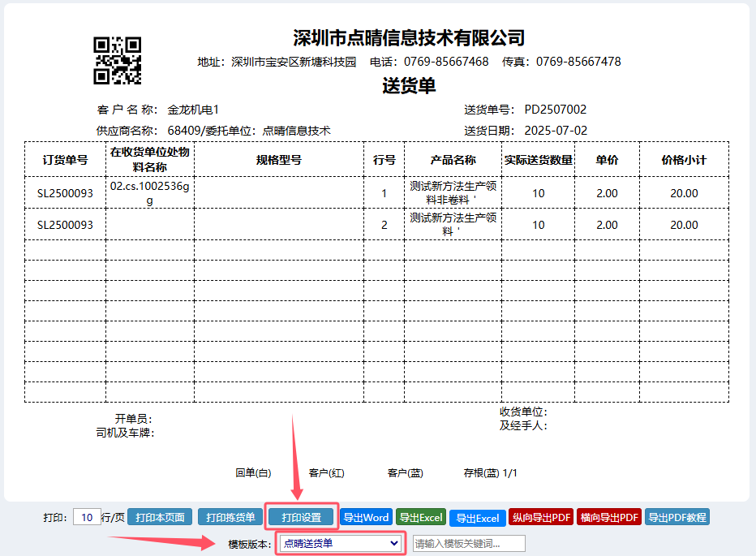This screenshot has width=756, height=556.
Task: Open the 导出PDF教程 tutorial
Action: [677, 517]
